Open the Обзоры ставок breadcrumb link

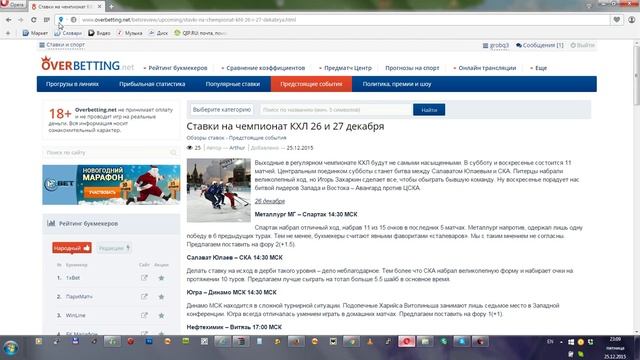coord(205,138)
